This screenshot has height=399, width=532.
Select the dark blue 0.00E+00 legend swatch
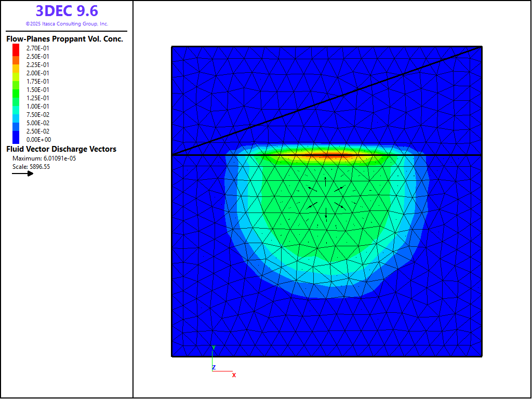click(16, 139)
